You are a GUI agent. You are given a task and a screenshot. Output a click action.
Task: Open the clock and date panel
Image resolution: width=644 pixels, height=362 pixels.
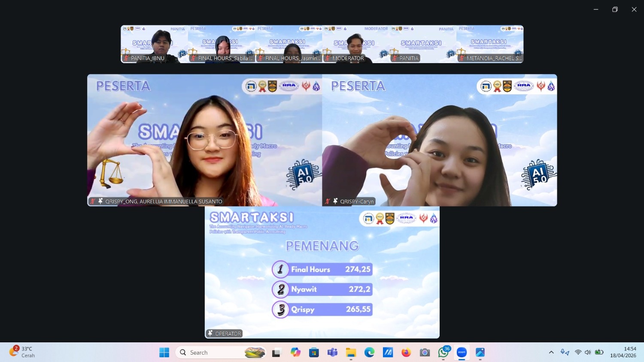[x=624, y=352]
